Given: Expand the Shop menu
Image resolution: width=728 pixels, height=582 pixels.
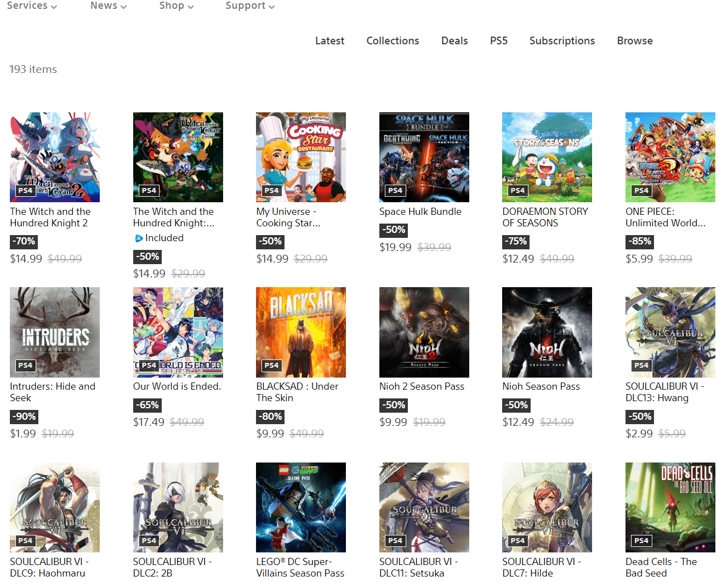Looking at the screenshot, I should click(176, 5).
